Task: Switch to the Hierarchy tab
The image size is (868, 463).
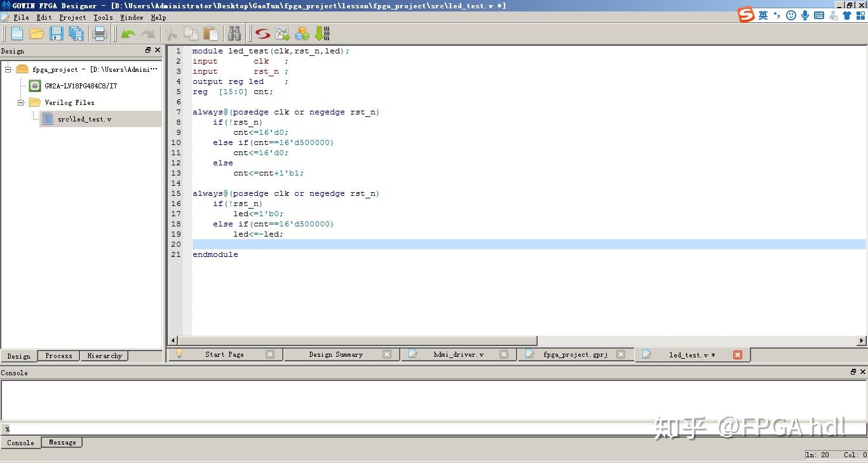Action: click(104, 356)
